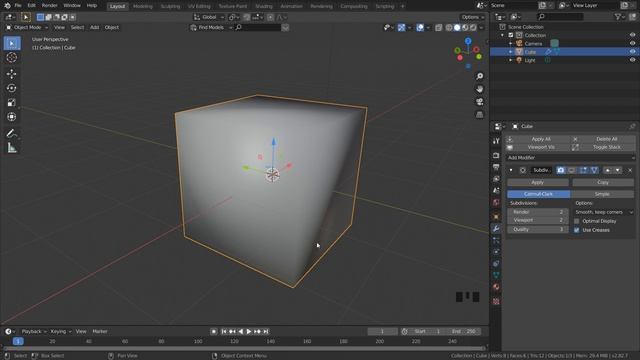
Task: Click the Quality value field
Action: (538, 229)
